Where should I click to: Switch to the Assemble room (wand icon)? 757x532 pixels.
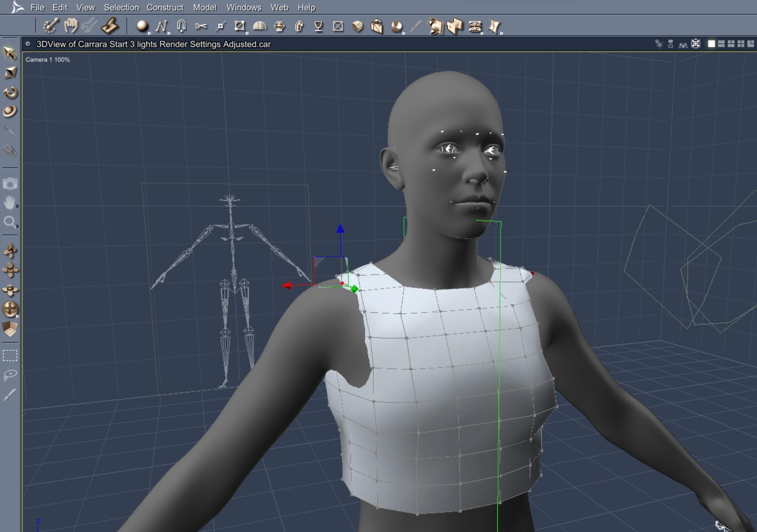(51, 26)
